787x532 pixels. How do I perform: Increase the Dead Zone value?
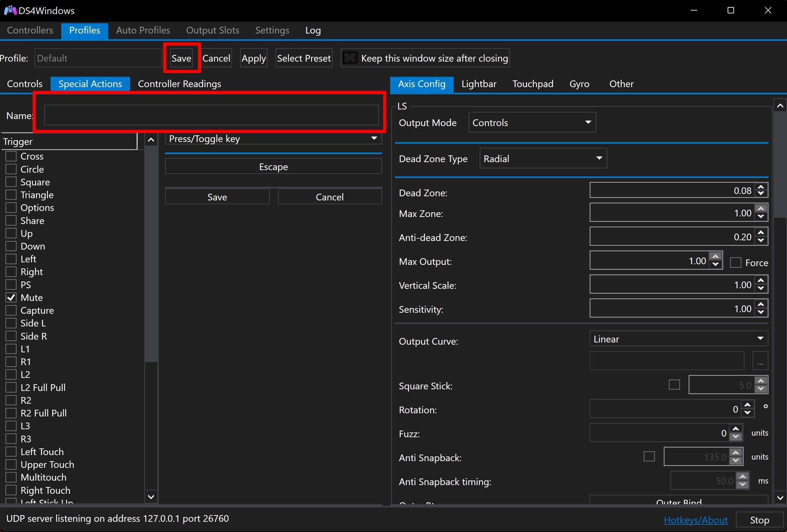(761, 187)
